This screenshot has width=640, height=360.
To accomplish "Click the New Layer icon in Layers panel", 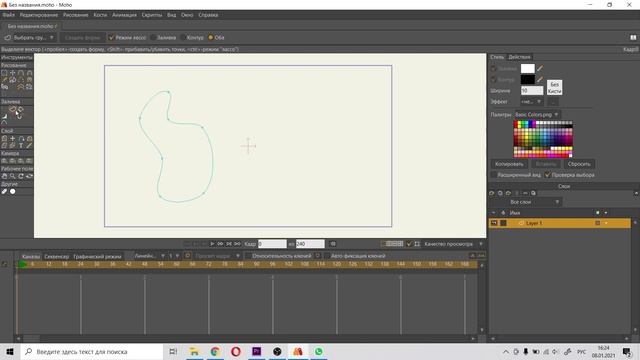I will 492,193.
